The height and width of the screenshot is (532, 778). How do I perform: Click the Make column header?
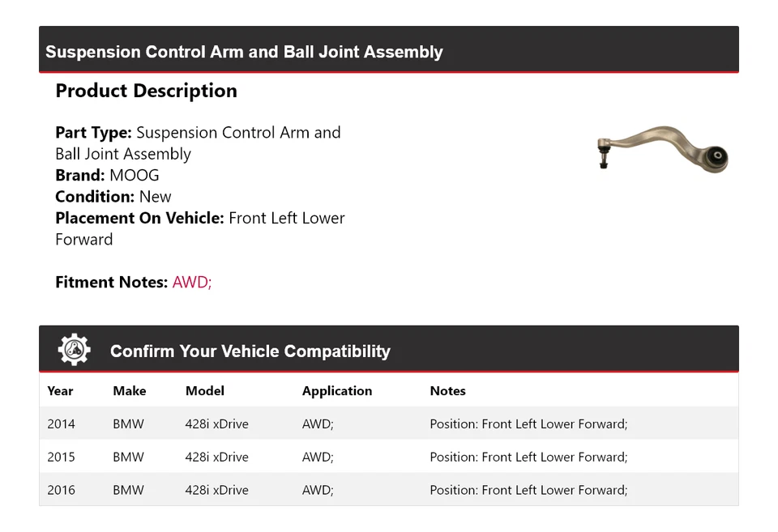point(130,391)
